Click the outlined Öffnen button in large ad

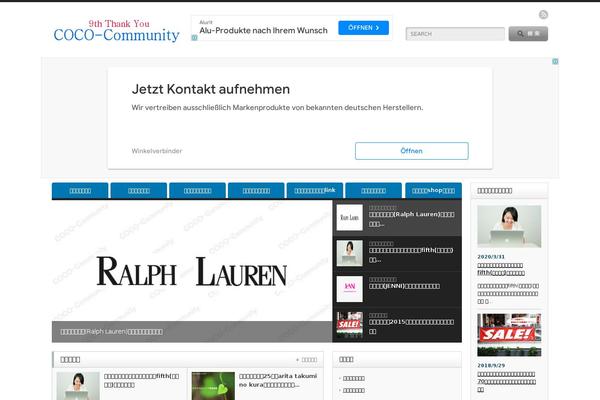coord(411,151)
